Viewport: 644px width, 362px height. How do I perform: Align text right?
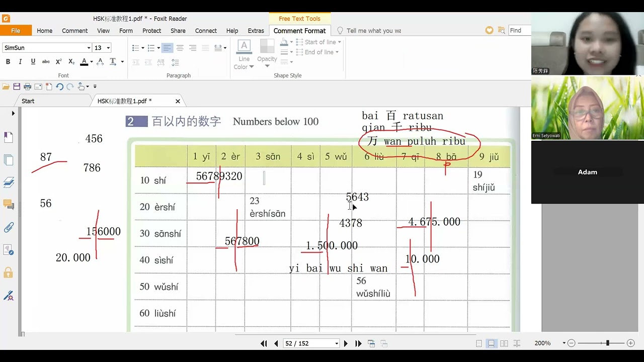pyautogui.click(x=193, y=48)
